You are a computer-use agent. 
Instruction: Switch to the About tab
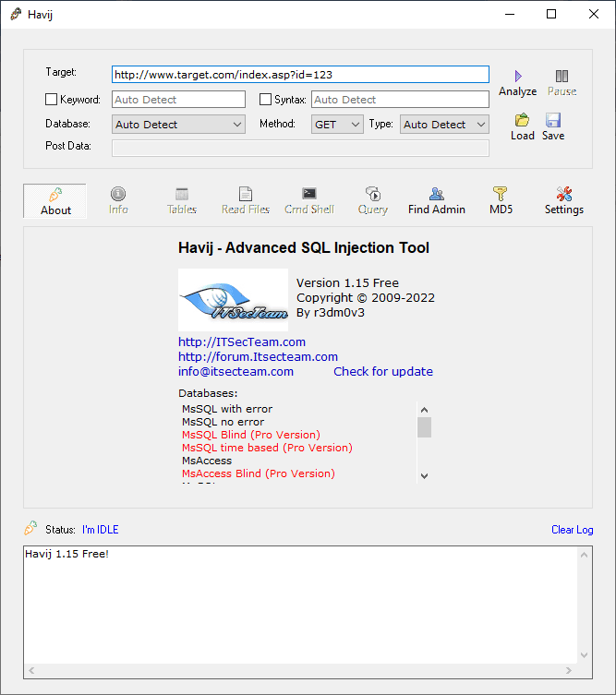point(55,200)
